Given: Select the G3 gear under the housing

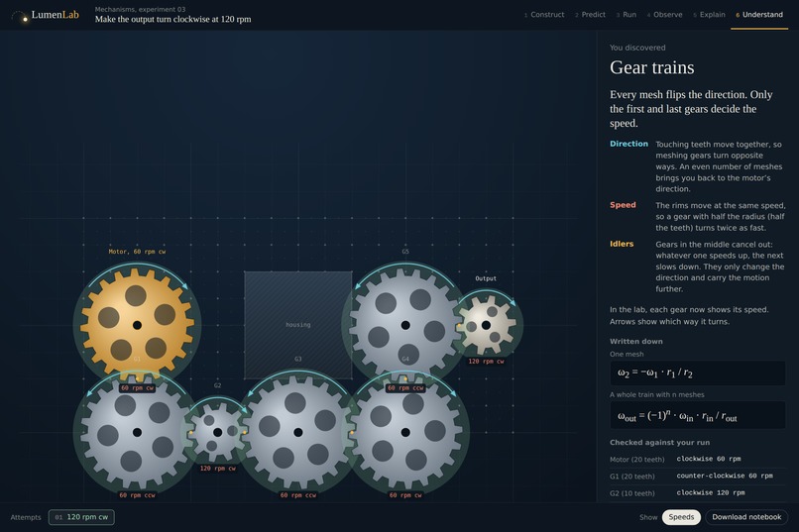Looking at the screenshot, I should (x=298, y=432).
